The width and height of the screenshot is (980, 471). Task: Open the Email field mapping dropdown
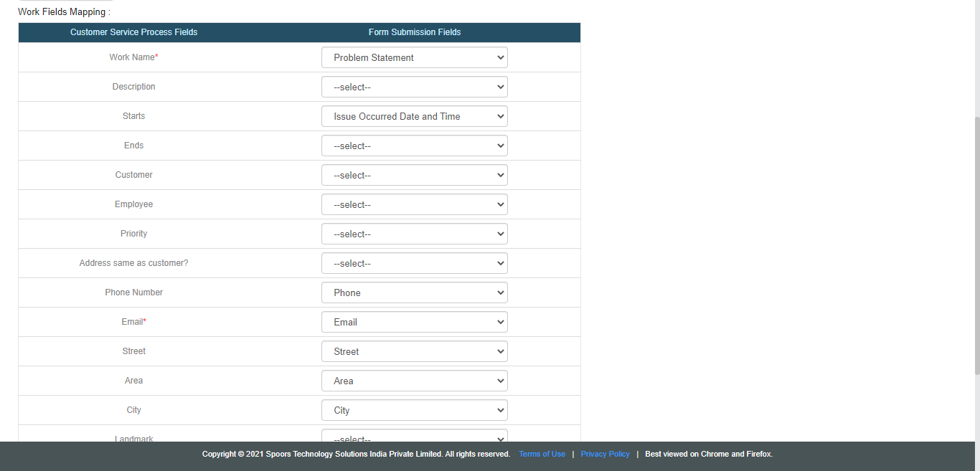[414, 322]
